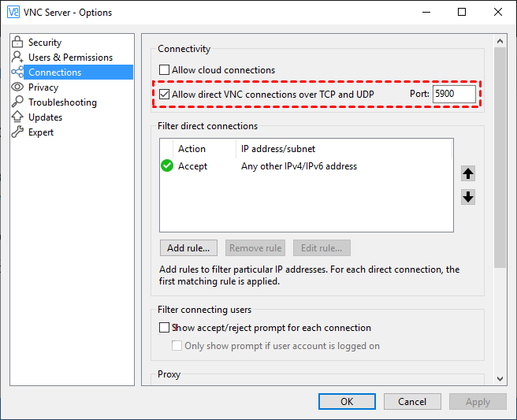Click the vertical scrollbar's down arrow
The width and height of the screenshot is (517, 420).
tap(500, 379)
